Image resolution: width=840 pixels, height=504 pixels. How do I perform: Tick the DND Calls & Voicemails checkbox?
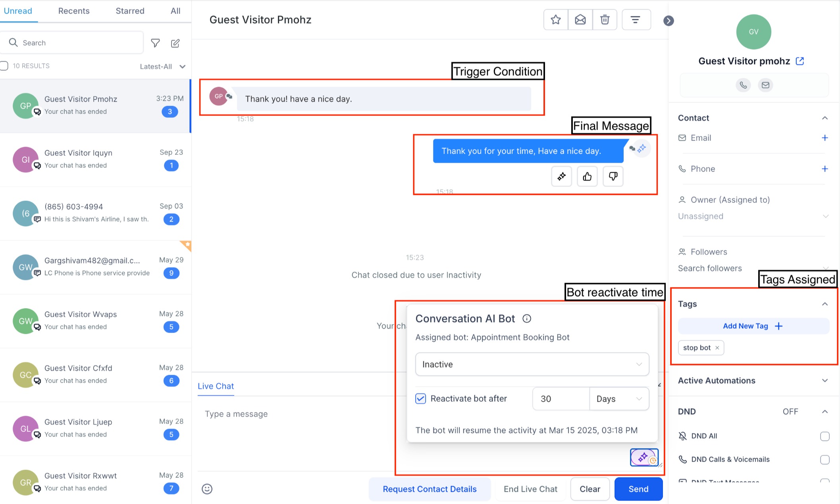[x=825, y=460]
